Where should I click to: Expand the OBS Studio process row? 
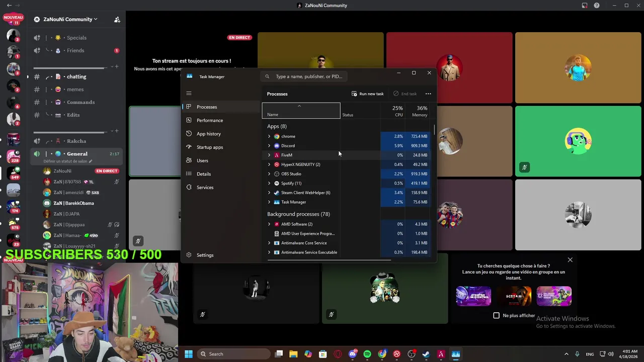click(x=269, y=174)
